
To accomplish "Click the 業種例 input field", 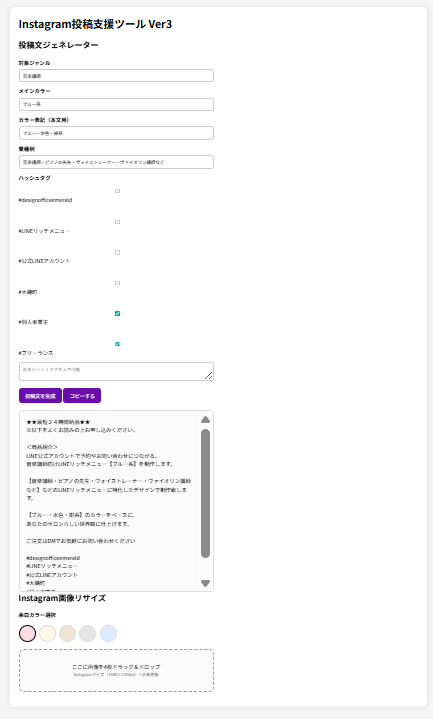I will click(116, 162).
